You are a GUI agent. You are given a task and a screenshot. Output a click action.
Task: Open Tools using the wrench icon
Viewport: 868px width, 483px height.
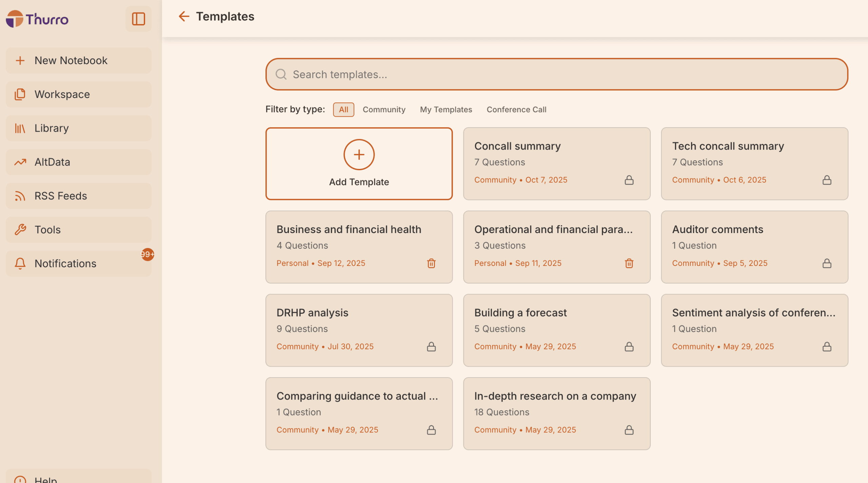pos(47,230)
